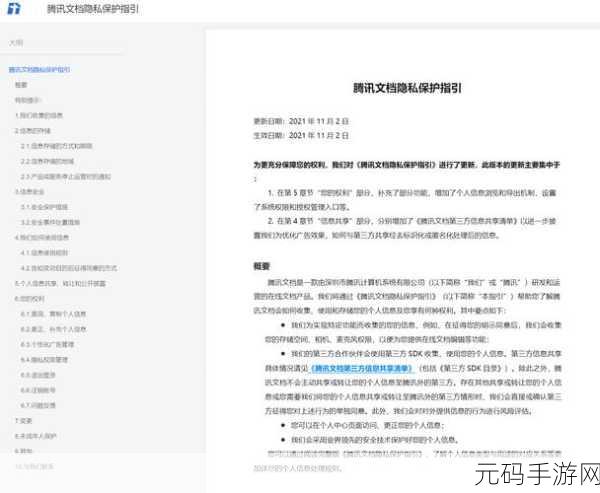Select the top outline entry 腾讯文档隐私保护指引
600x493 pixels.
pos(39,70)
